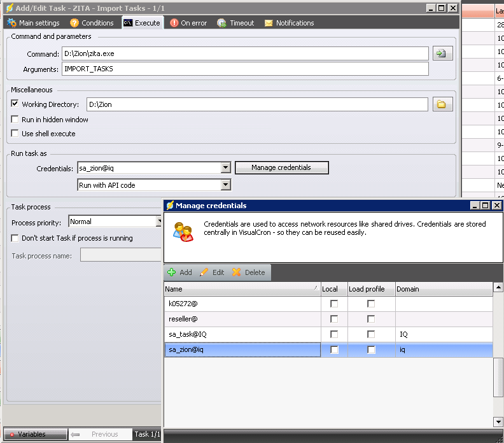
Task: Click the Manage credentials button
Action: pyautogui.click(x=281, y=167)
